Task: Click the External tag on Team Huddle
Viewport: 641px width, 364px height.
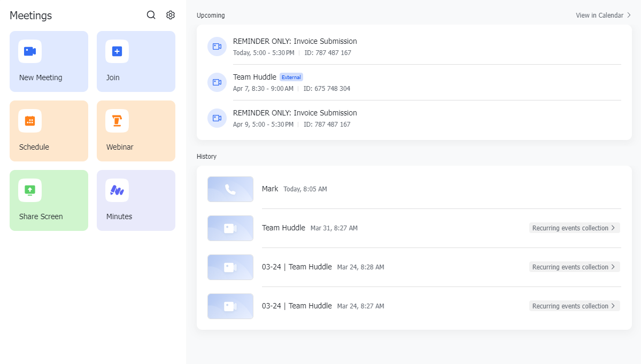Action: (x=291, y=77)
